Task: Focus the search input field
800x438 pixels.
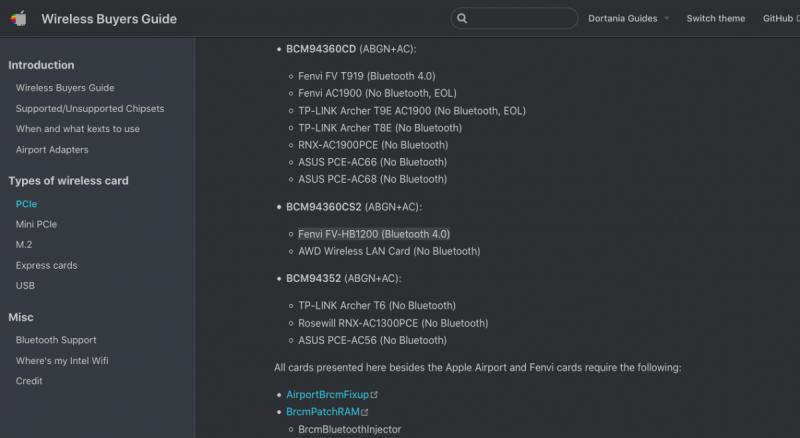Action: coord(520,18)
